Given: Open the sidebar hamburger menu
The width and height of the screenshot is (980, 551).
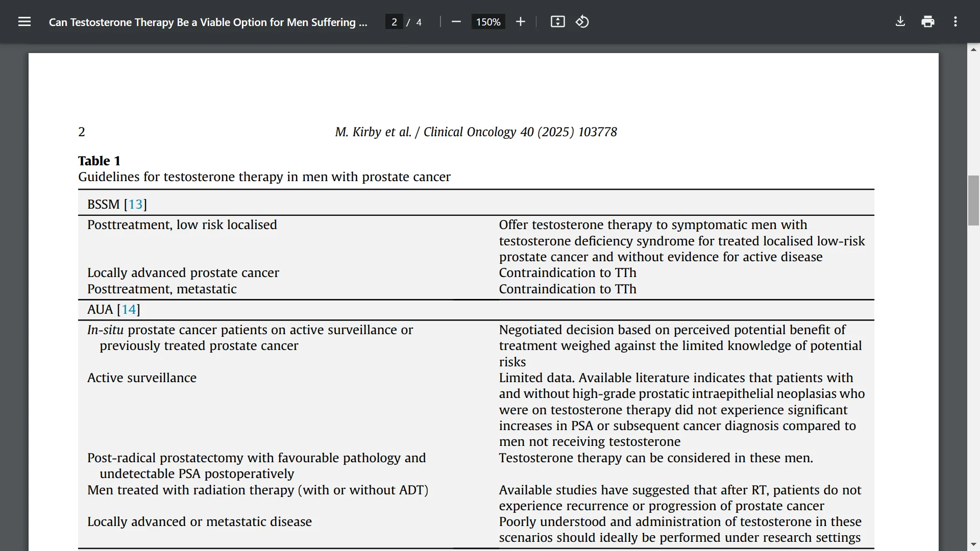Looking at the screenshot, I should click(24, 22).
